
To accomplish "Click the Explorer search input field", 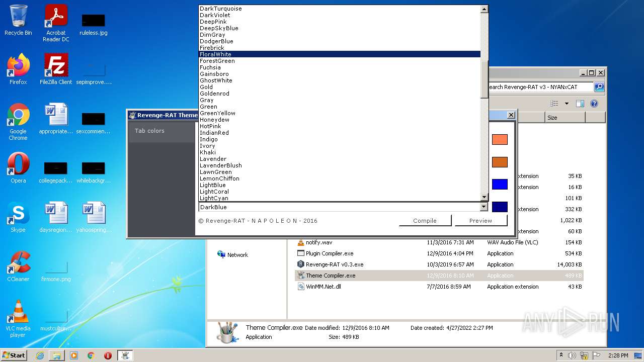I will pyautogui.click(x=541, y=87).
